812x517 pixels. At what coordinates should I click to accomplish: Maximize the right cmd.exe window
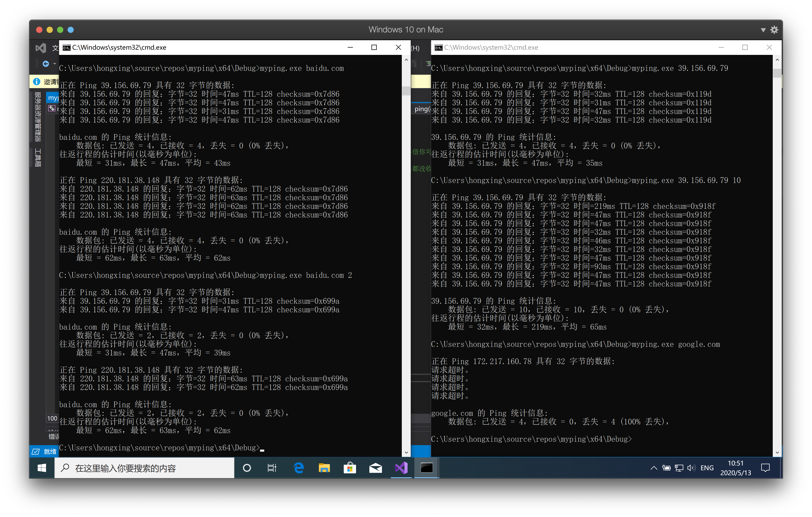click(x=745, y=48)
